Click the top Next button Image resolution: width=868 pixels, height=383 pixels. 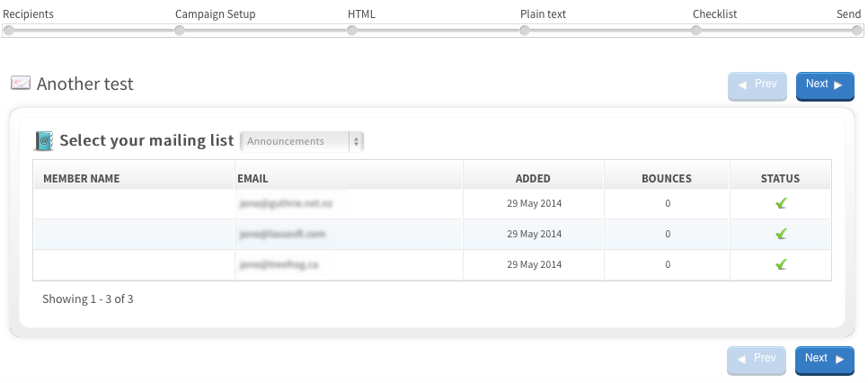pyautogui.click(x=824, y=85)
